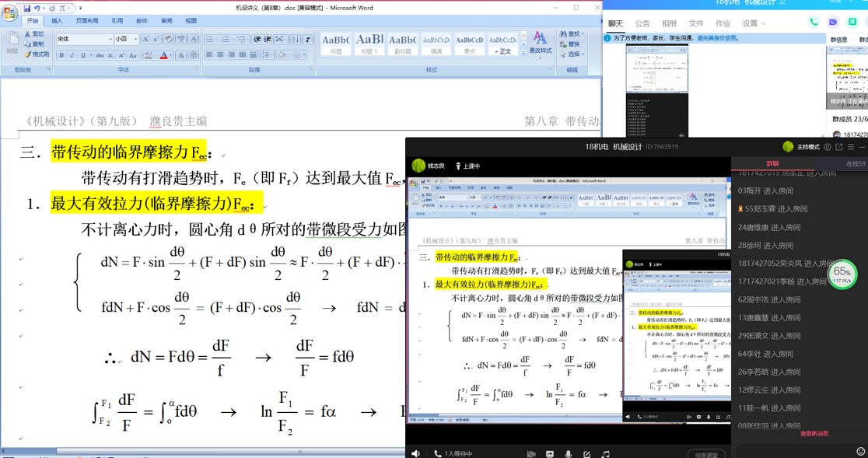Click the Office button in Word
The image size is (868, 458).
pos(9,13)
